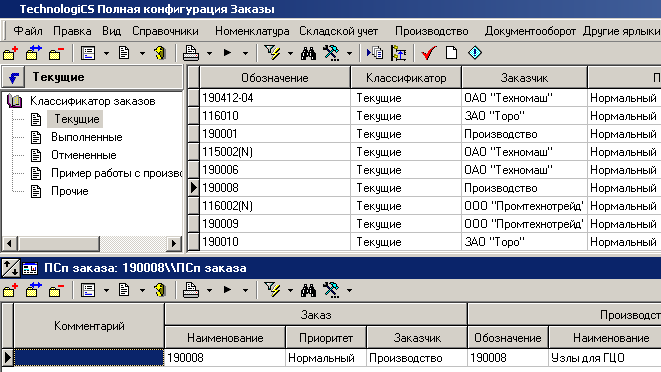Open dropdown arrow next to upper filter icon
The width and height of the screenshot is (661, 372).
pyautogui.click(x=290, y=54)
